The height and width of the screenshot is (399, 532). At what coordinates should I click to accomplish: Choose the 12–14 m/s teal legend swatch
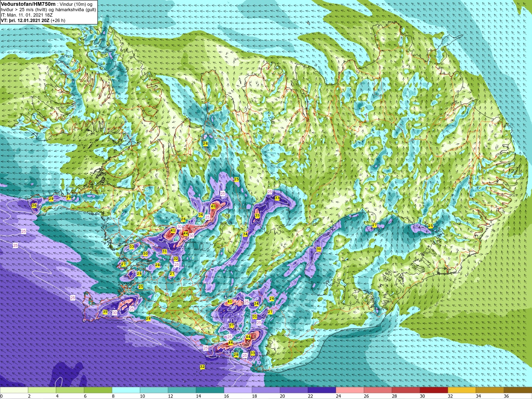tap(182, 390)
